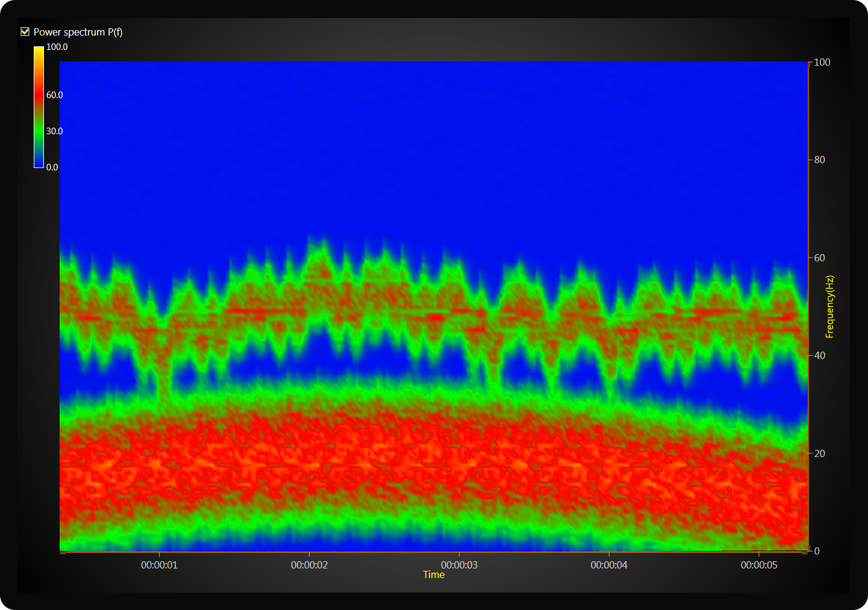Screen dimensions: 868x610
Task: Click the 00:00:01 time axis tick label
Action: tap(159, 565)
